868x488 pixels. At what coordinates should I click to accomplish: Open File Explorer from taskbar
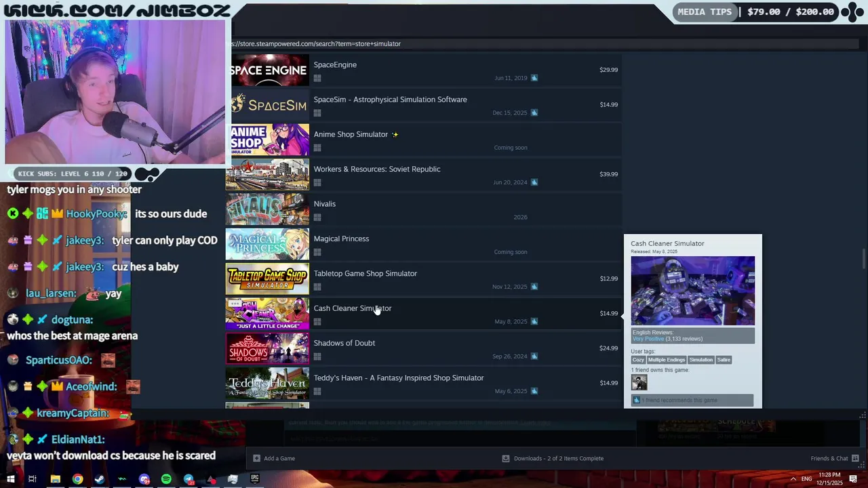point(55,479)
